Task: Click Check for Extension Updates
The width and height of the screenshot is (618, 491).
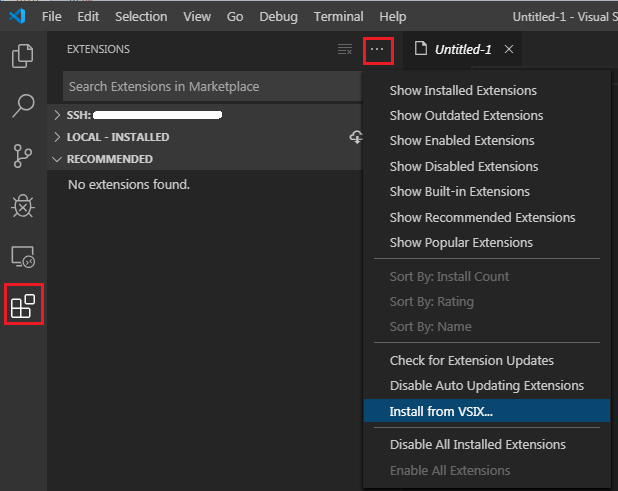Action: pyautogui.click(x=471, y=360)
